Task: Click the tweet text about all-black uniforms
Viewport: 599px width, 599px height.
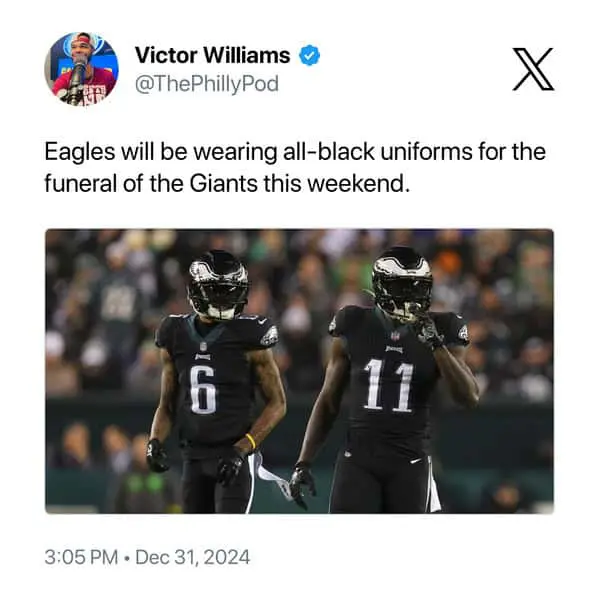Action: pyautogui.click(x=295, y=168)
